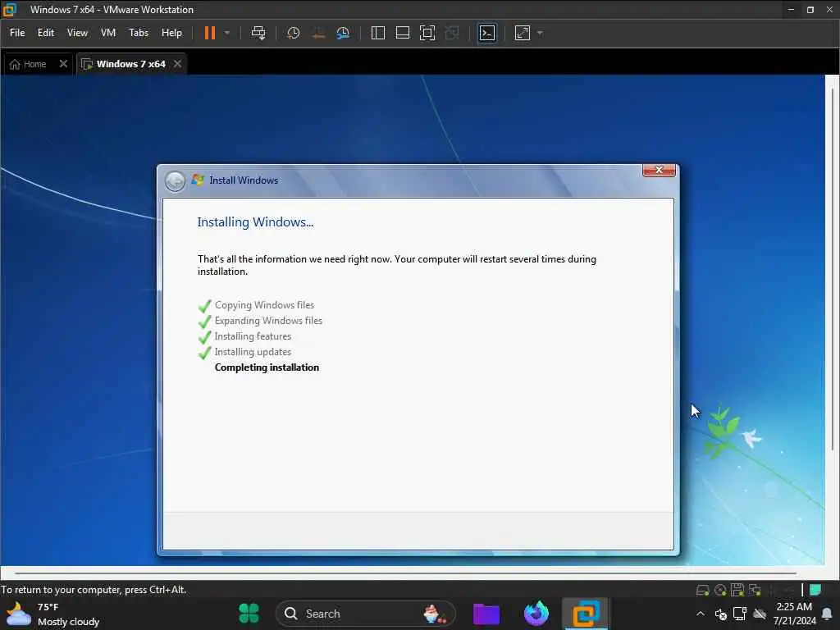
Task: Click the network adapter status icon
Action: pos(755,591)
